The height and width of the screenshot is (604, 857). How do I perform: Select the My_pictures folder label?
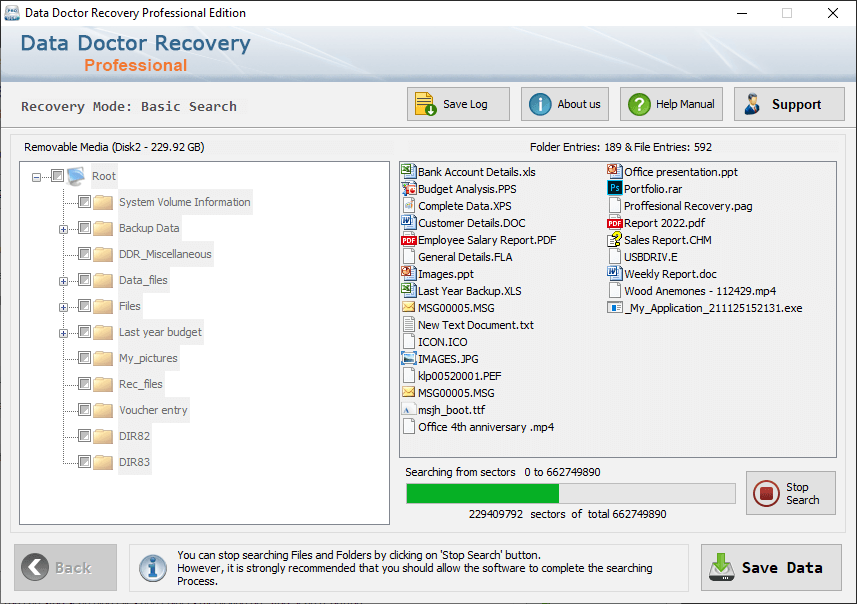pos(148,358)
